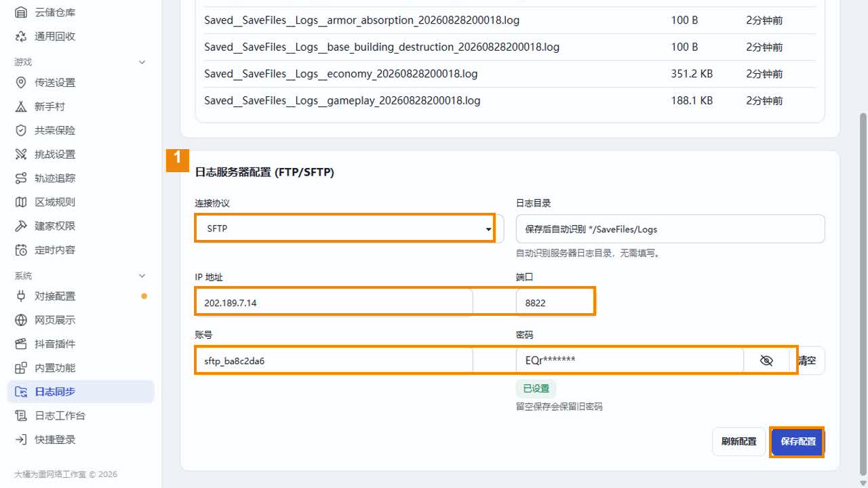The image size is (868, 488).
Task: Select economy log file name
Action: [x=341, y=73]
